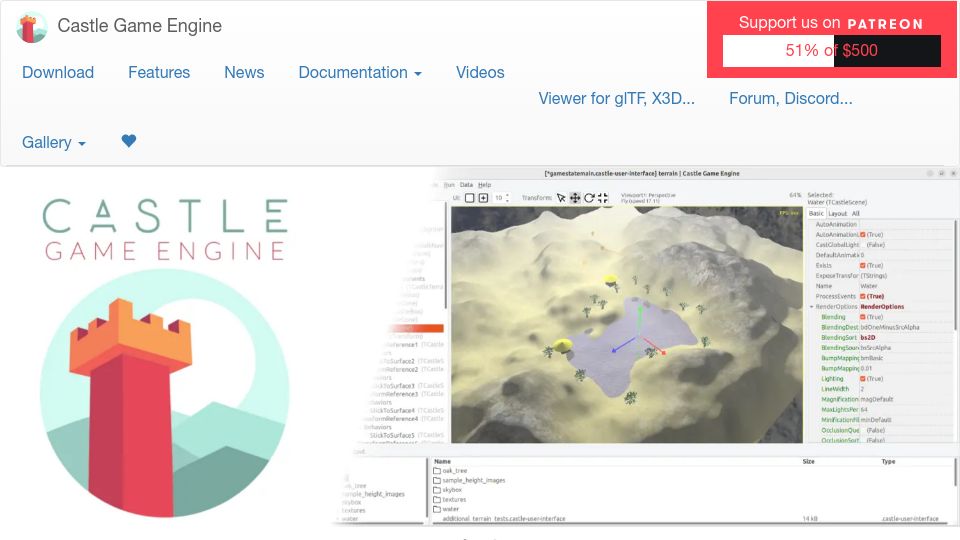Click the Castle Game Engine brand title

tap(140, 26)
